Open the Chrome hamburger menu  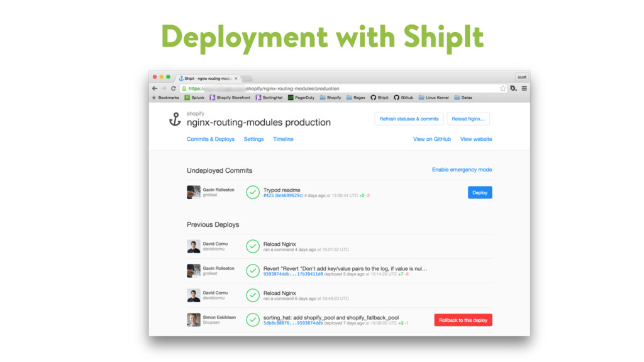click(x=525, y=88)
